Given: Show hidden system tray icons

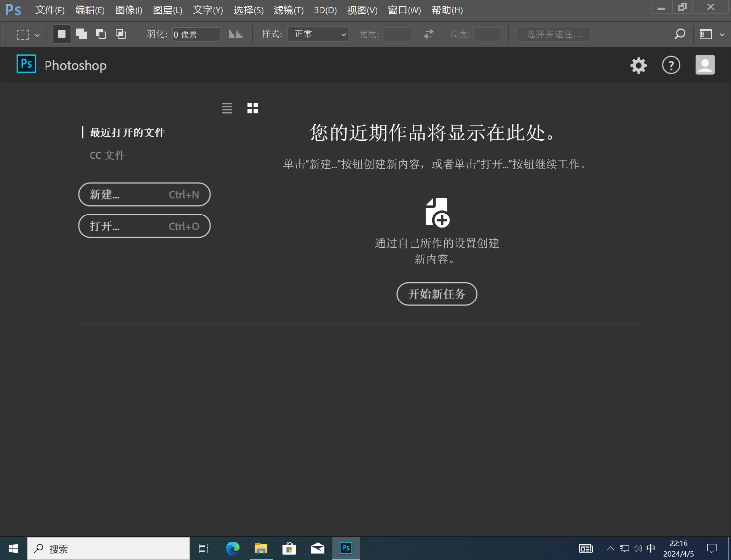Looking at the screenshot, I should tap(610, 549).
